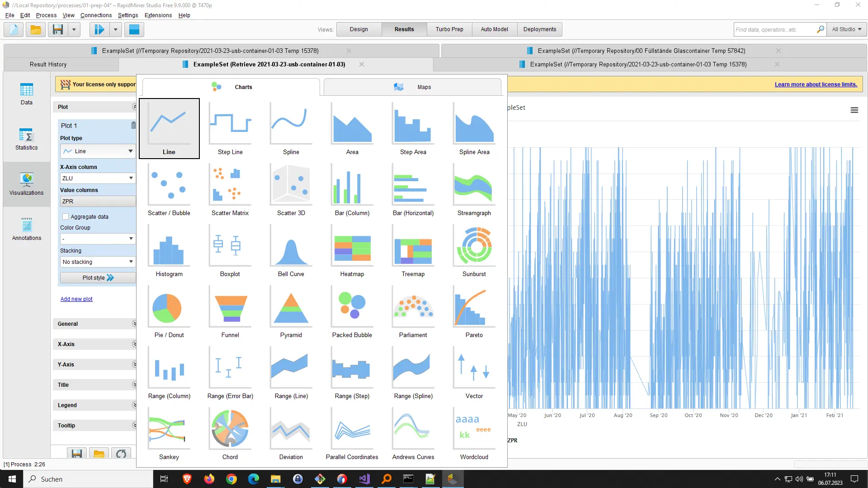The height and width of the screenshot is (488, 868).
Task: Click the Add new plot link
Action: click(76, 299)
